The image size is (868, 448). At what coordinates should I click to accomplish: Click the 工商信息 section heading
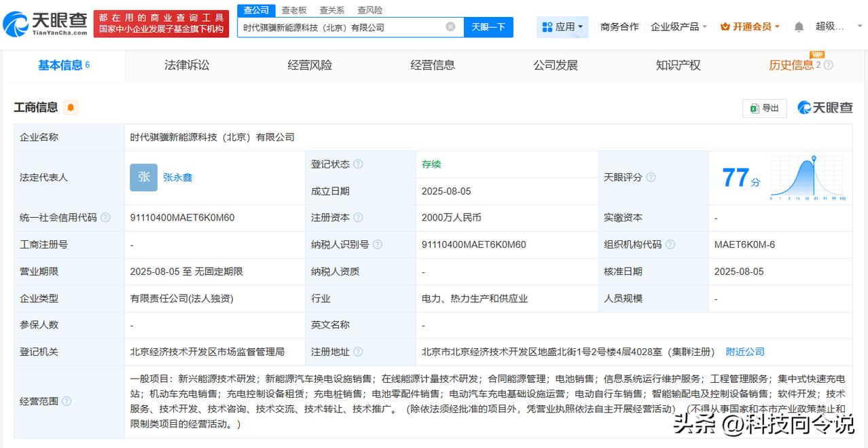[36, 107]
